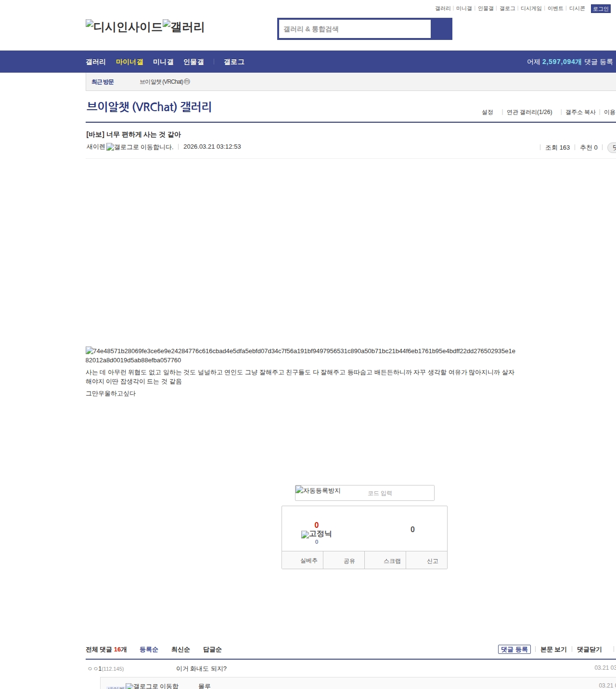Sort comments by 답글순
This screenshot has height=689, width=616.
pos(212,650)
